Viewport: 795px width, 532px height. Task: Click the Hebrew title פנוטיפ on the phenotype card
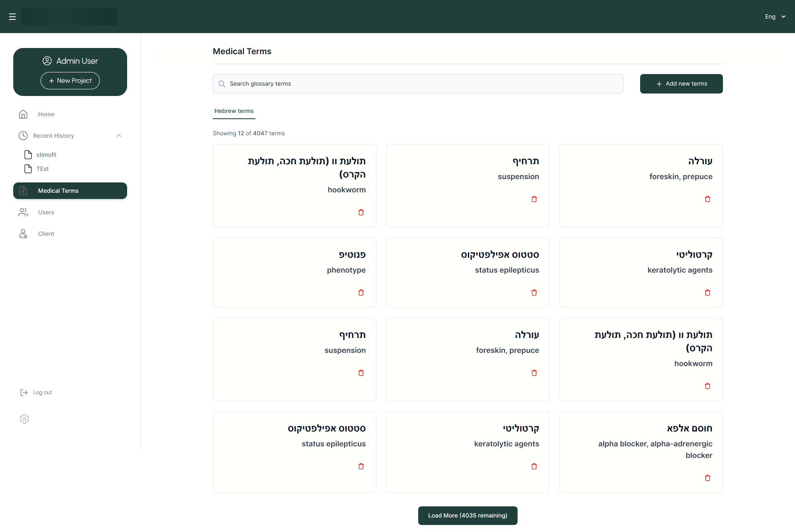(x=352, y=254)
